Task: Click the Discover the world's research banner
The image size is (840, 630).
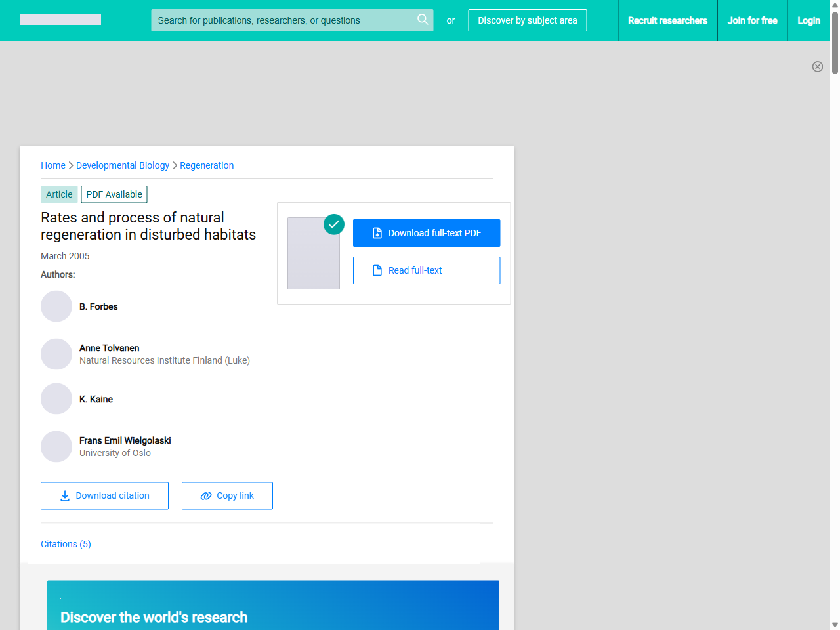Action: pos(273,605)
